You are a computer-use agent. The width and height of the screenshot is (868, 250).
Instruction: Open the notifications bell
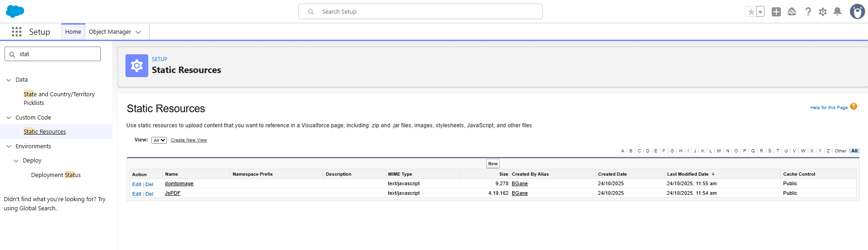pyautogui.click(x=837, y=12)
